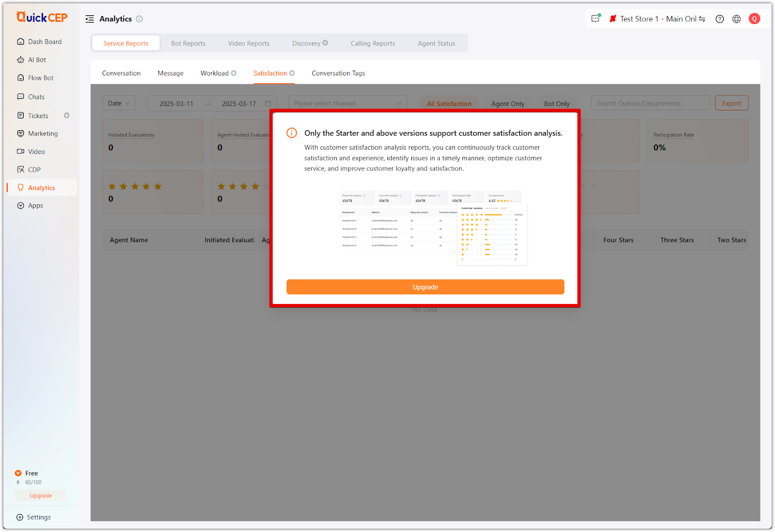Viewport: 775px width, 532px height.
Task: Open the channel selection dropdown
Action: pyautogui.click(x=347, y=104)
